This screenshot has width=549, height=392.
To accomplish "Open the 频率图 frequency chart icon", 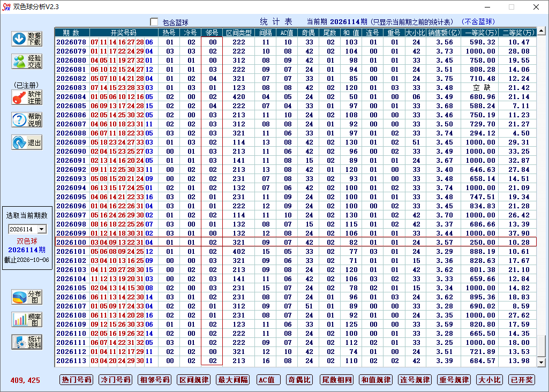I will pyautogui.click(x=27, y=320).
